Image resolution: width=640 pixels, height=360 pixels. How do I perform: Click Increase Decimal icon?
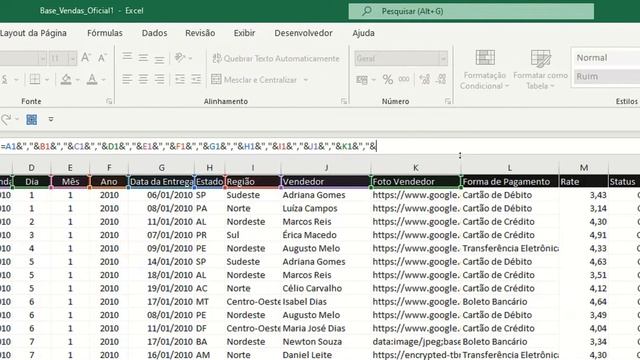424,79
